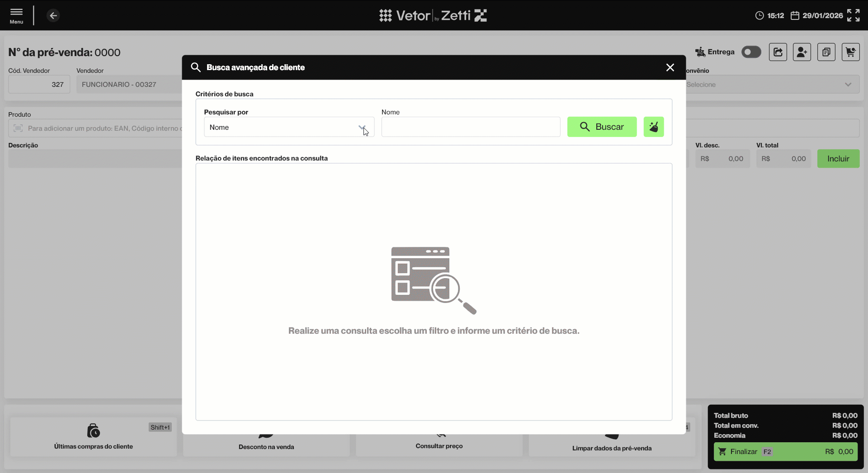Click the Finalizar F2 button
868x473 pixels.
[x=786, y=451]
